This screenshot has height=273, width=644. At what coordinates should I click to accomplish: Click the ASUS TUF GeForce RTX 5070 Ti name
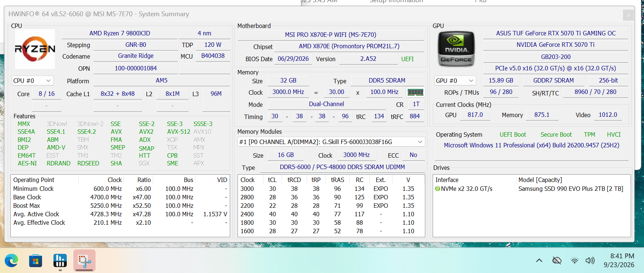click(556, 33)
